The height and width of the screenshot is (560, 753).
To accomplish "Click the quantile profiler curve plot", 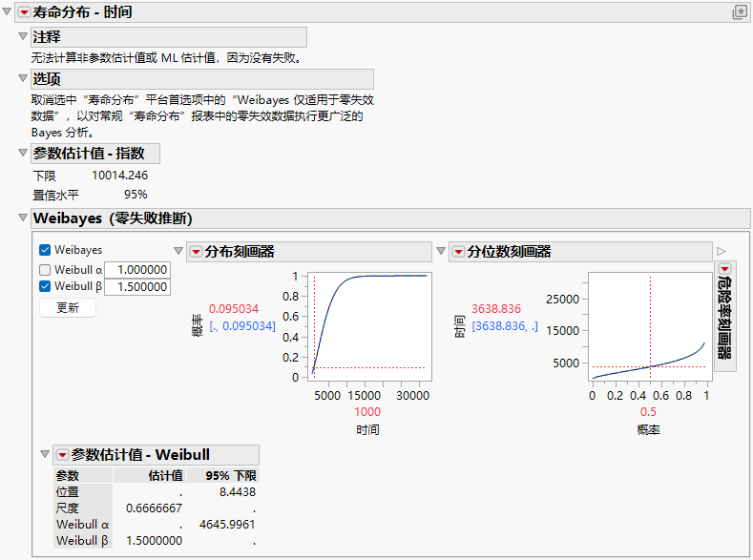I will tap(650, 327).
